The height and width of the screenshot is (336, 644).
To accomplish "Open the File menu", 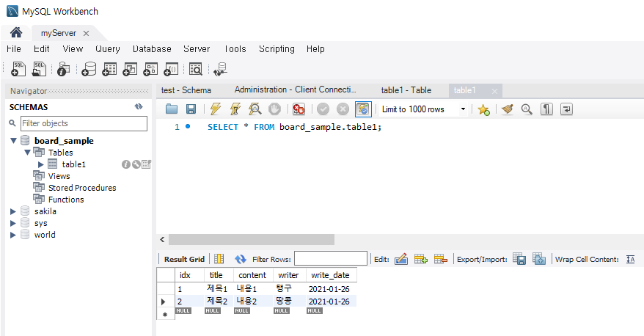I will [13, 49].
